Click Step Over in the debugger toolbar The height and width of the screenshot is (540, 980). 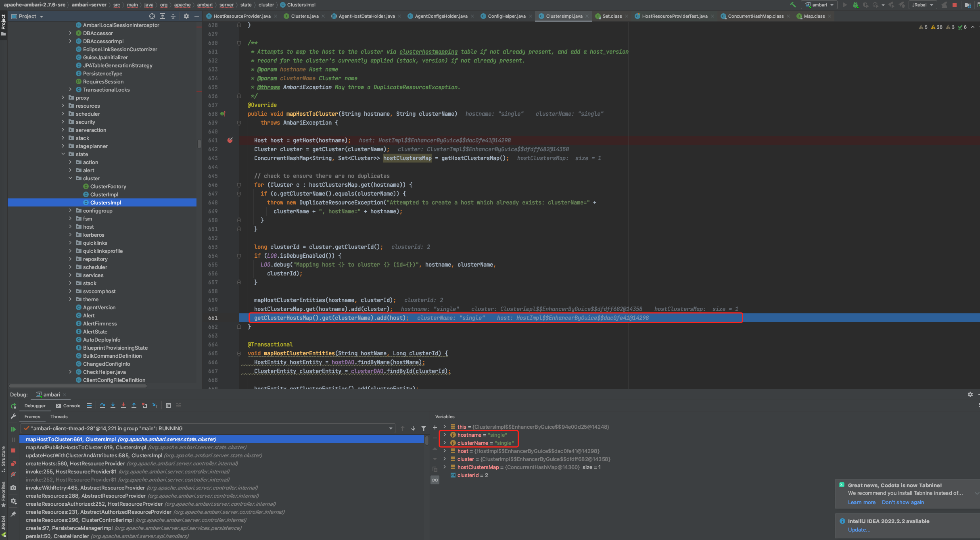[x=102, y=405]
